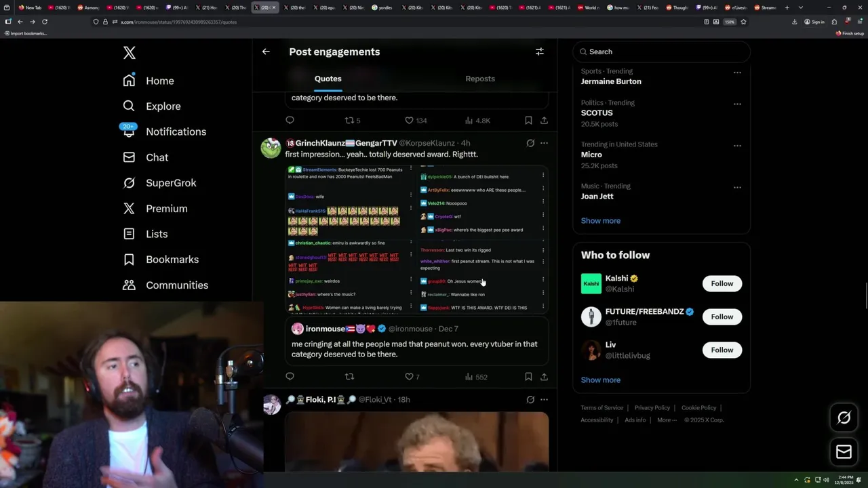868x488 pixels.
Task: Open GrinchKlaunz profile avatar
Action: coord(271,148)
